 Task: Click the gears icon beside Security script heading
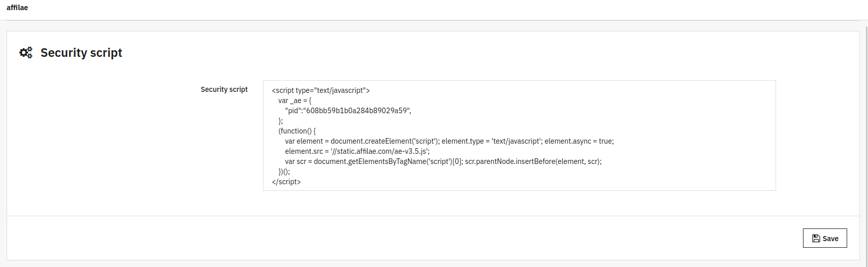[26, 52]
